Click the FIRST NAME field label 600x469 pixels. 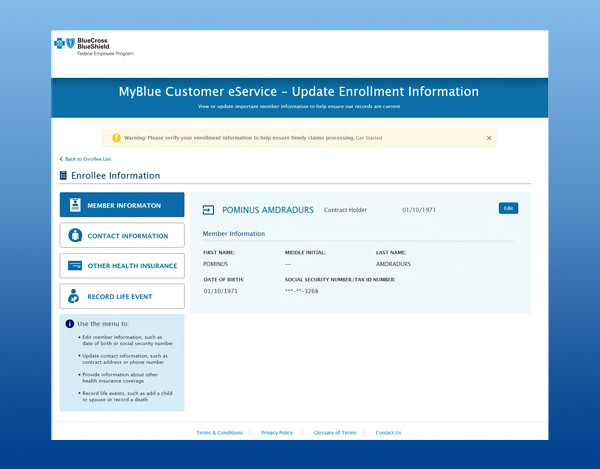[218, 252]
